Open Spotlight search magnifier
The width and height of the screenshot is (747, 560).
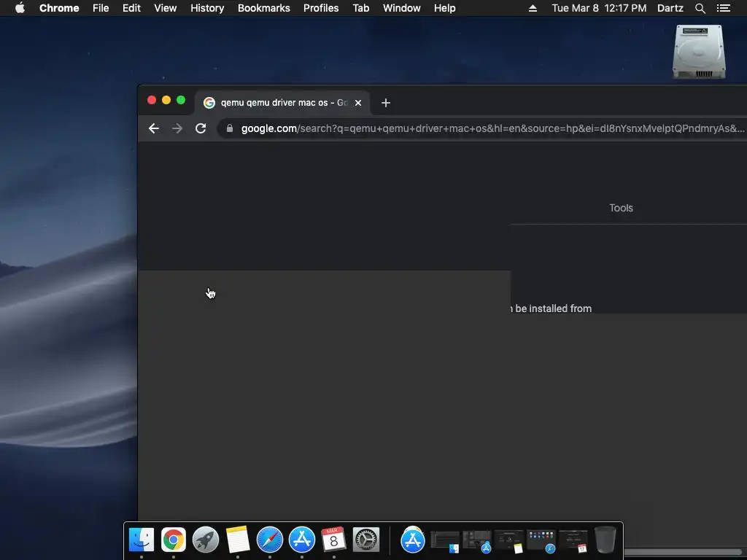tap(700, 8)
